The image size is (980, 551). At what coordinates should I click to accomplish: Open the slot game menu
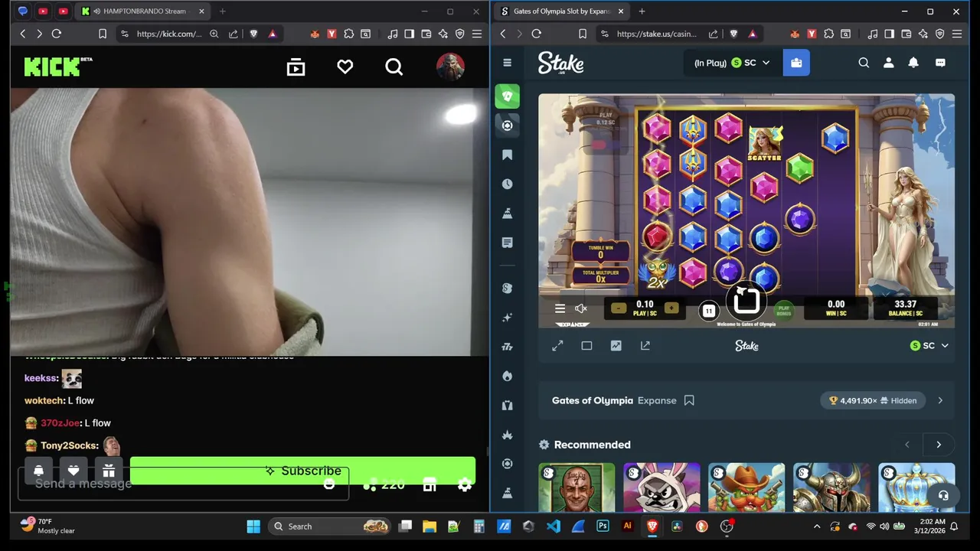pos(560,308)
